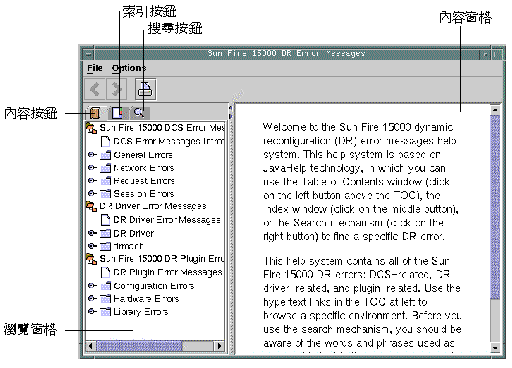
Task: Open the Options menu
Action: point(129,68)
